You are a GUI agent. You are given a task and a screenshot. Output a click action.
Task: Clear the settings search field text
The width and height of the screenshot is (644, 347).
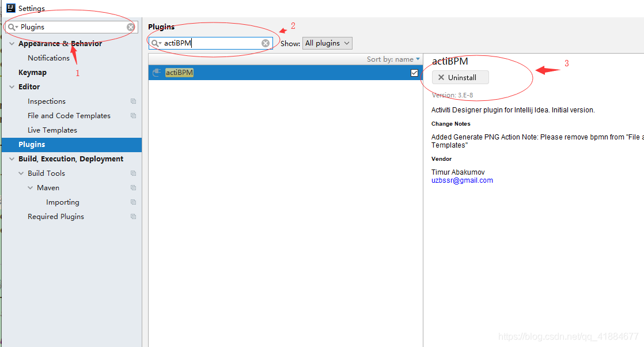pyautogui.click(x=130, y=27)
